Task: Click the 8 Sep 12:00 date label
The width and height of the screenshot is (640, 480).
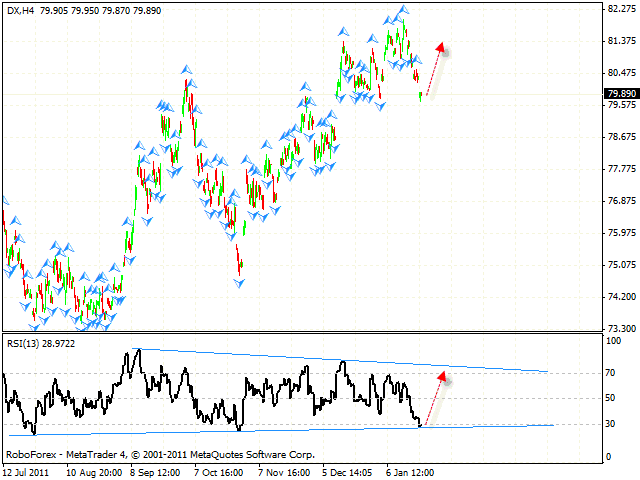Action: [x=152, y=469]
